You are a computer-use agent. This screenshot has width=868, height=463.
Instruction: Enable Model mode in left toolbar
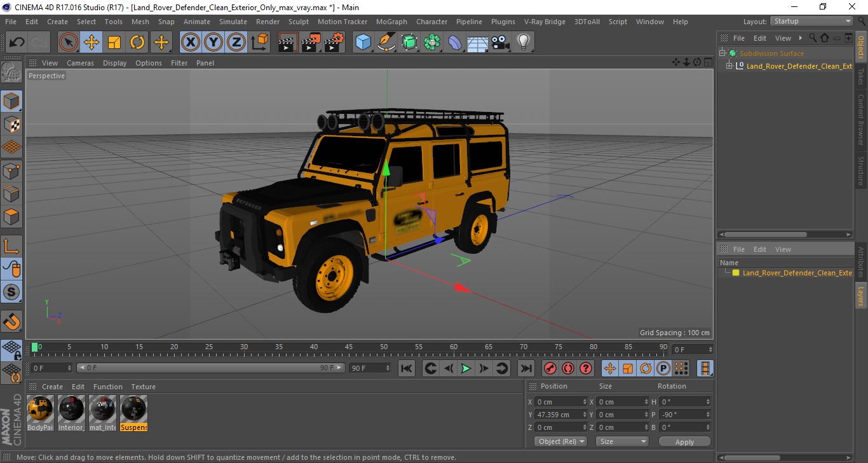pyautogui.click(x=11, y=101)
